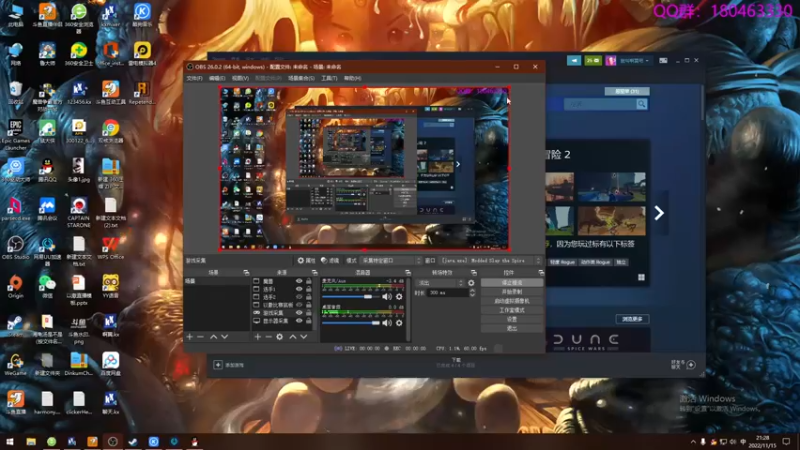Toggle visibility of first source in list
Screen dimensions: 800x450
[299, 281]
